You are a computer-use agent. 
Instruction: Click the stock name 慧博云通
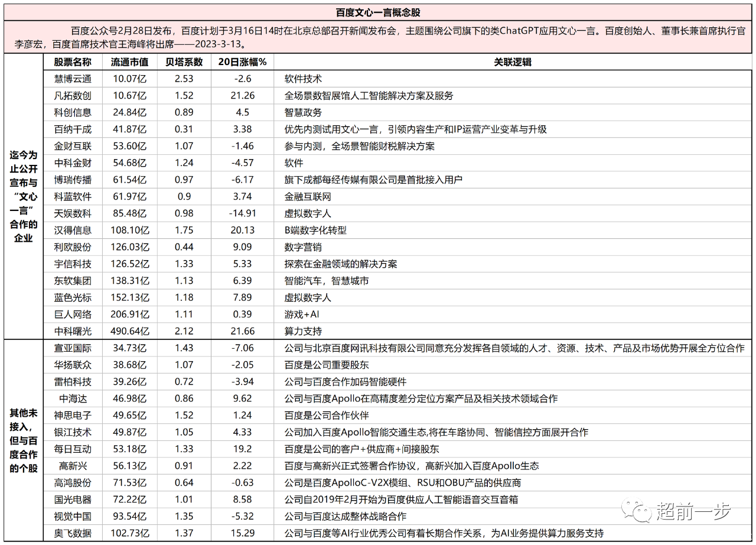pyautogui.click(x=73, y=79)
